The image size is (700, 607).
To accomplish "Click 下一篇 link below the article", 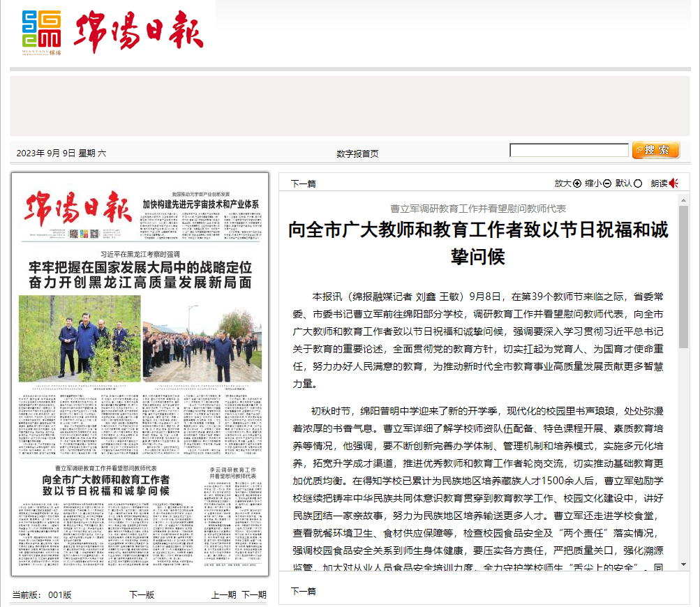I will [x=304, y=591].
